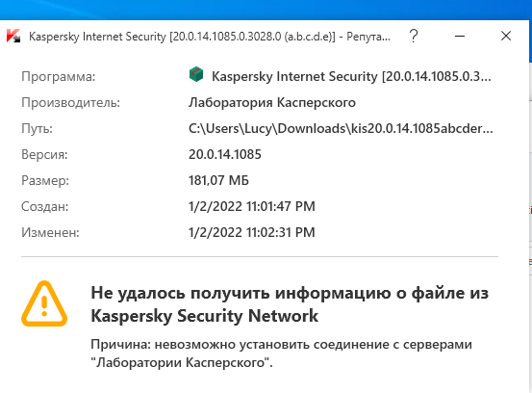Click the created date 11:01:47 PM
Viewport: 532px width, 393px height.
coord(252,206)
